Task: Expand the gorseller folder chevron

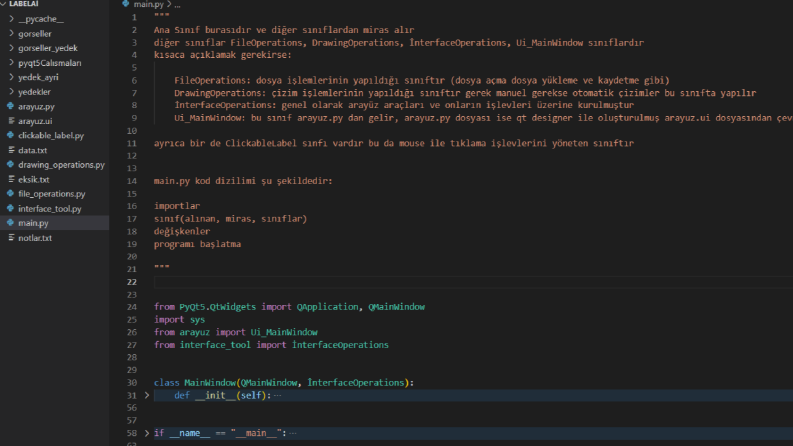Action: [x=11, y=33]
